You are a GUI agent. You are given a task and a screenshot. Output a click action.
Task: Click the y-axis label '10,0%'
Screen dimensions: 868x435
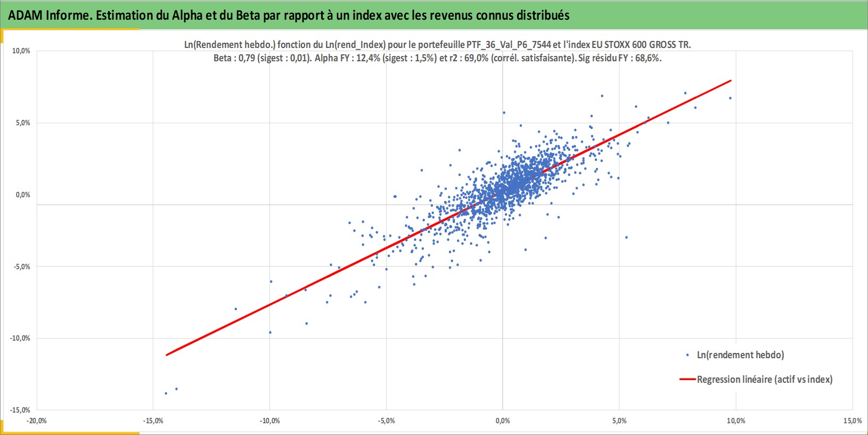pyautogui.click(x=21, y=51)
